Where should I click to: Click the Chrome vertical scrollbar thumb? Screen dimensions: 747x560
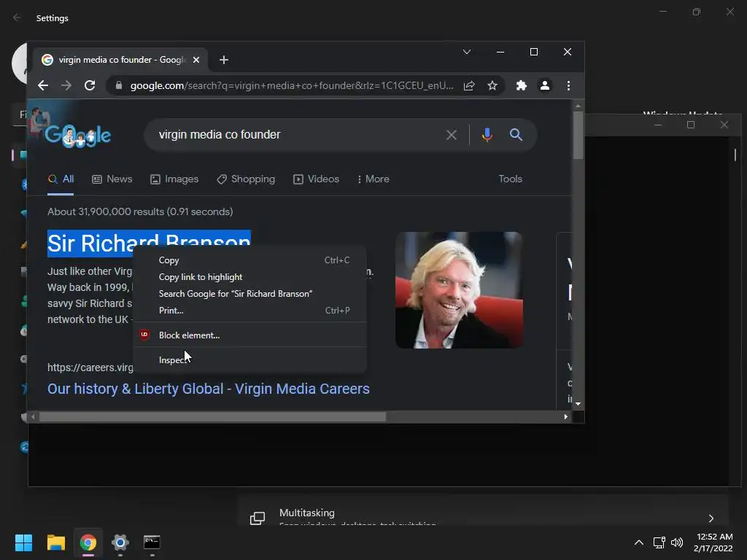(x=578, y=135)
